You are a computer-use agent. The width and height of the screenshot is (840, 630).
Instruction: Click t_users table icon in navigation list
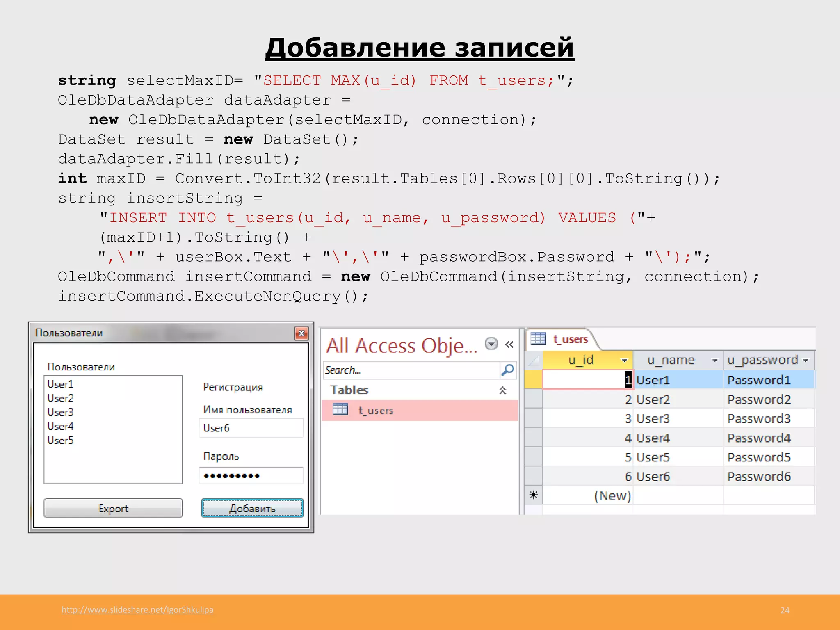tap(340, 409)
